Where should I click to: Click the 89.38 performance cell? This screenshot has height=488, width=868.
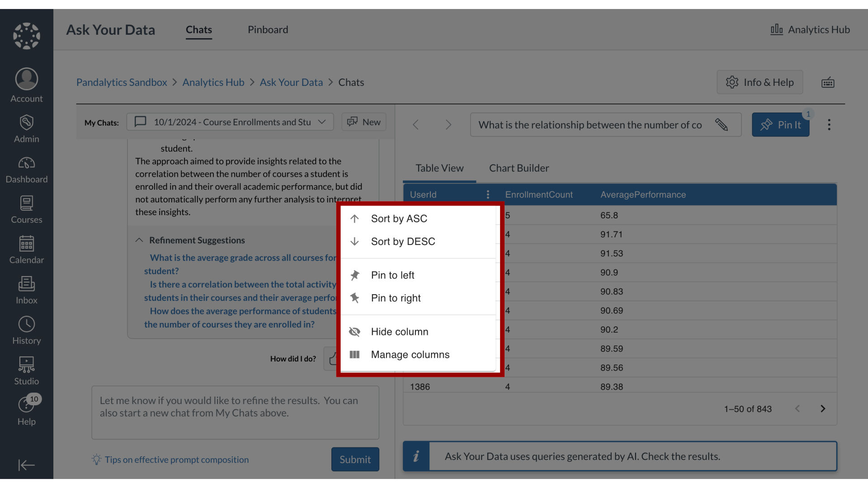(611, 387)
